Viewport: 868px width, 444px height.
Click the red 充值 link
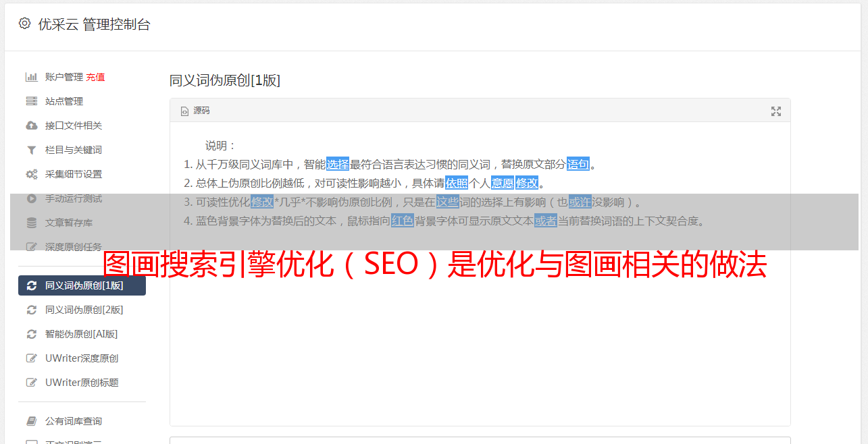tap(95, 77)
